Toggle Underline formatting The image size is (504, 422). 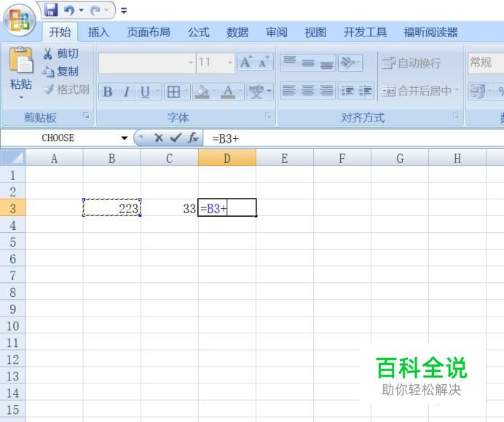[145, 92]
